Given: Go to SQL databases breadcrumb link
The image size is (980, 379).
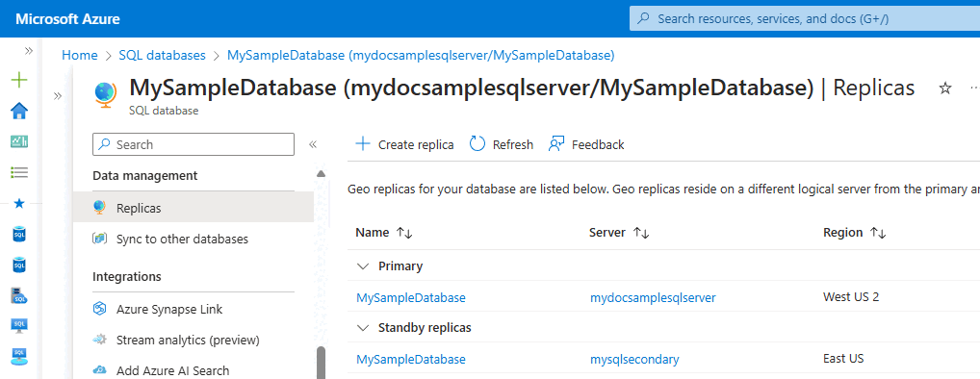Looking at the screenshot, I should click(x=162, y=55).
